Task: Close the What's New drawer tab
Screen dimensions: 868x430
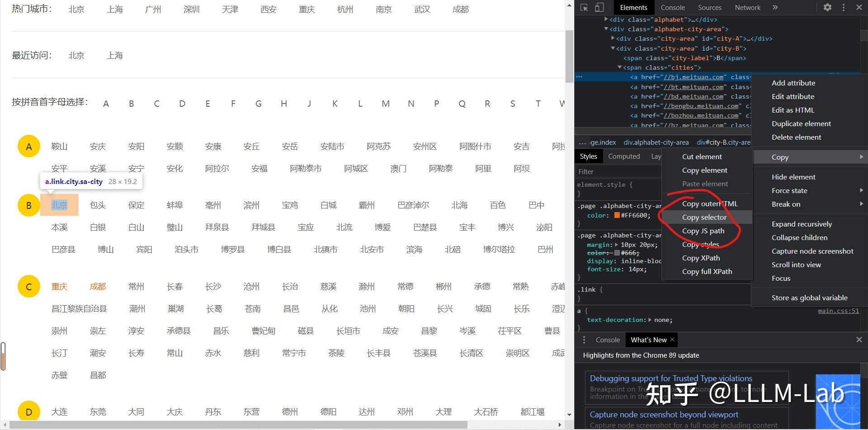Action: (x=672, y=340)
